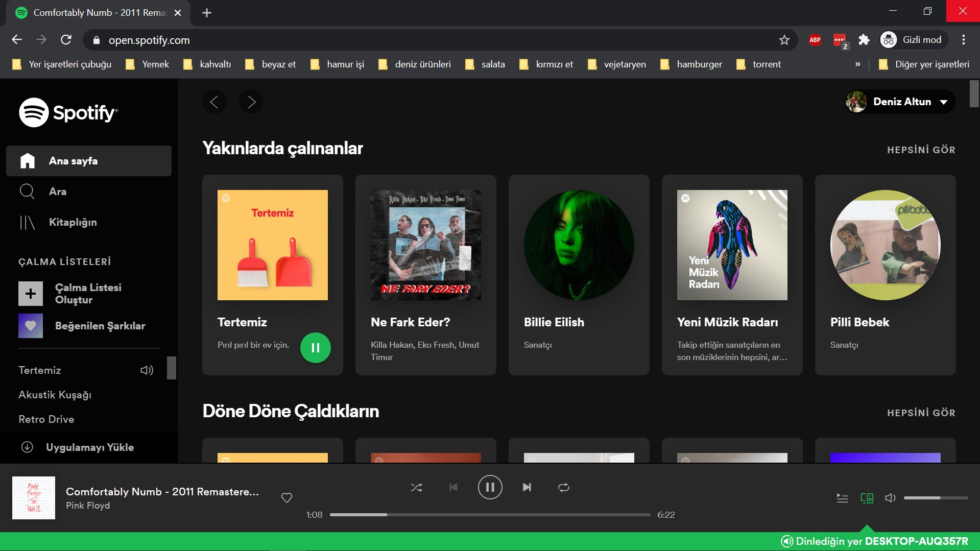Open a new browser tab
Image resolution: width=980 pixels, height=551 pixels.
[x=207, y=13]
